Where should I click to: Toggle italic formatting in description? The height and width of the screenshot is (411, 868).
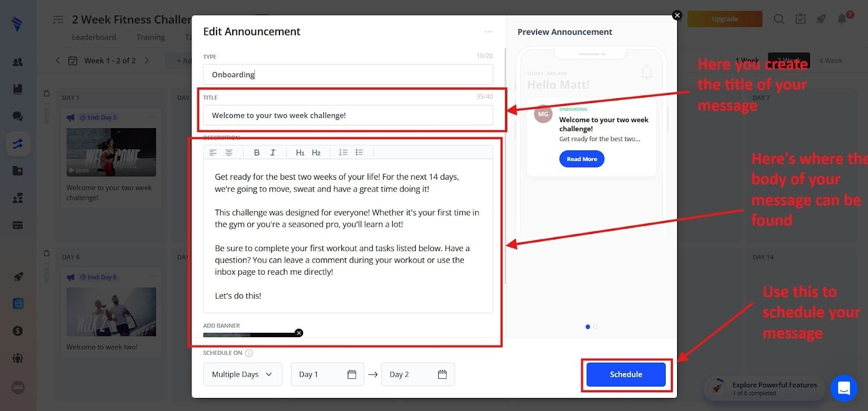[x=273, y=153]
